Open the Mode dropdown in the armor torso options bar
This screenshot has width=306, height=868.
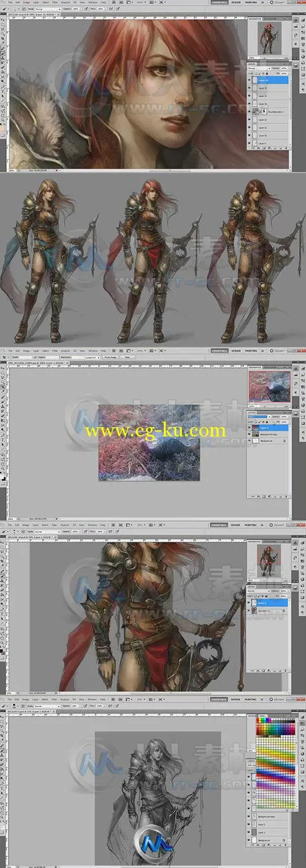click(x=47, y=532)
